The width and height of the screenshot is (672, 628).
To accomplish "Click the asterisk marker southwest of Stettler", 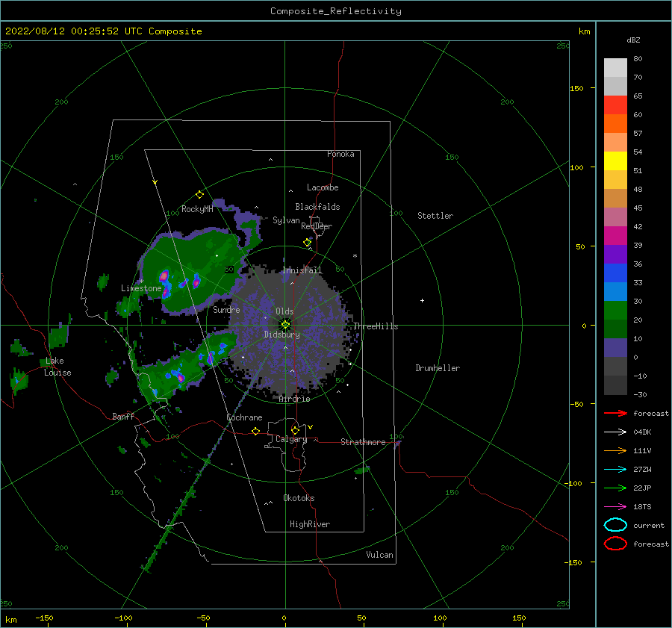I will pyautogui.click(x=355, y=256).
